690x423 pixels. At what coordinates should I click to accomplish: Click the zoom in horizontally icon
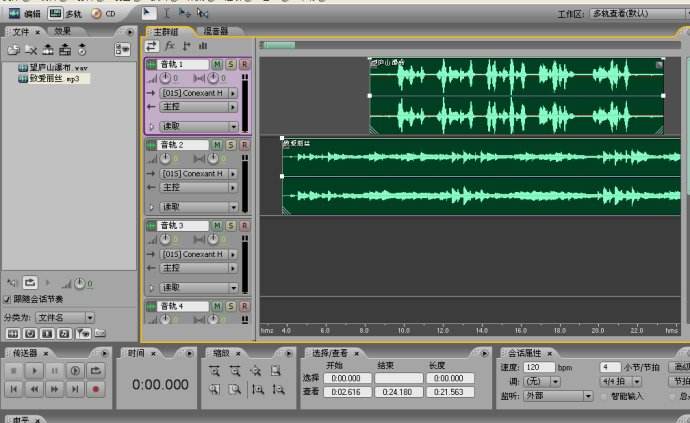tap(214, 372)
